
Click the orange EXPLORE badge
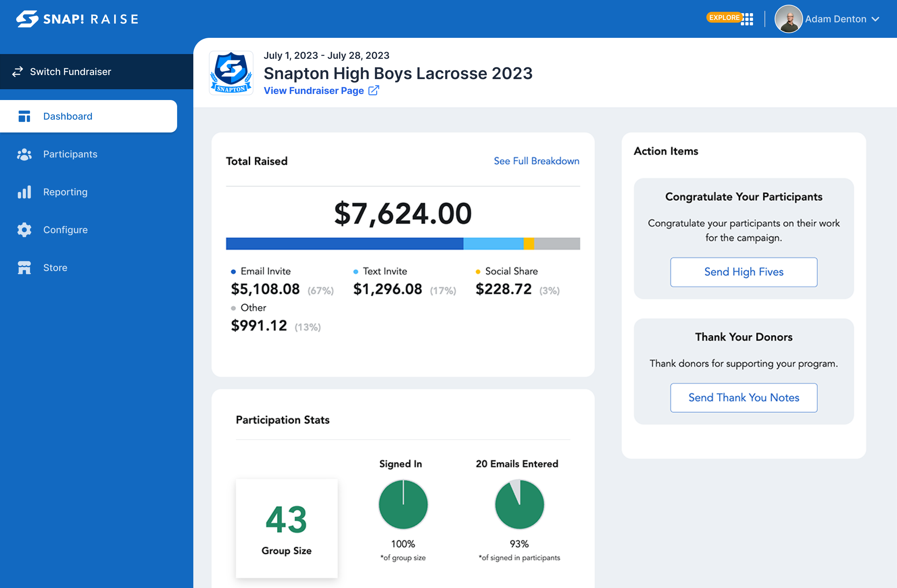(x=724, y=17)
